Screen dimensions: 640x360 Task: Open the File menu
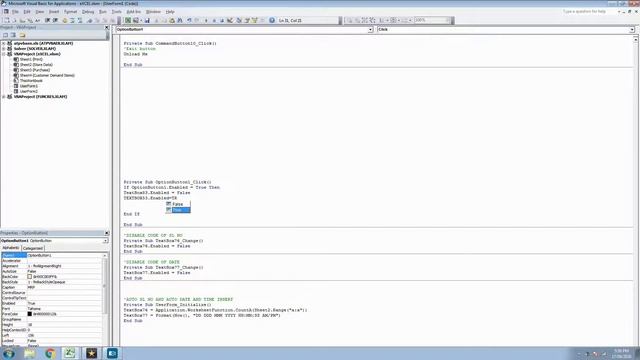[15, 12]
